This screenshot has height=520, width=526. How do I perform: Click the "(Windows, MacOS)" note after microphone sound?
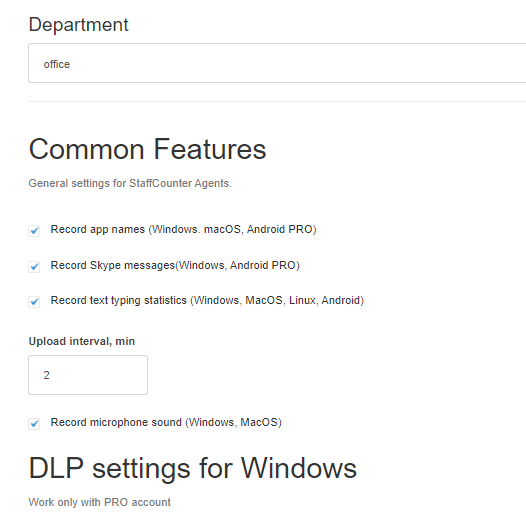click(x=233, y=422)
